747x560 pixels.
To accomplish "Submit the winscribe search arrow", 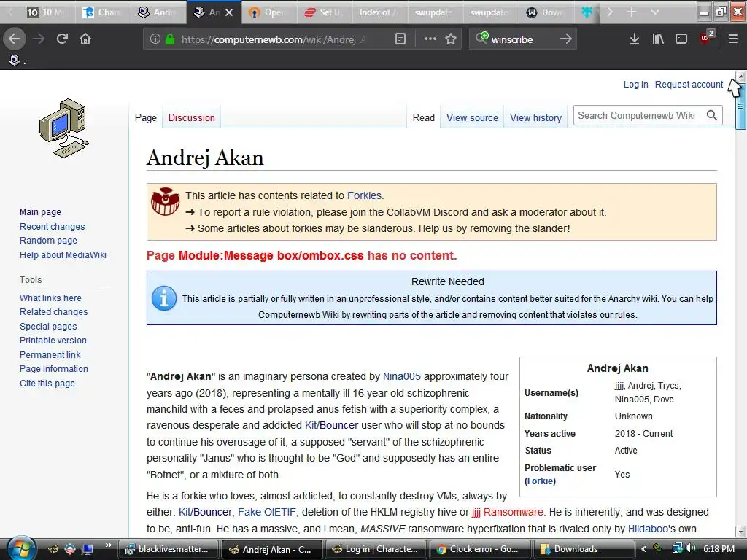I will [x=565, y=39].
